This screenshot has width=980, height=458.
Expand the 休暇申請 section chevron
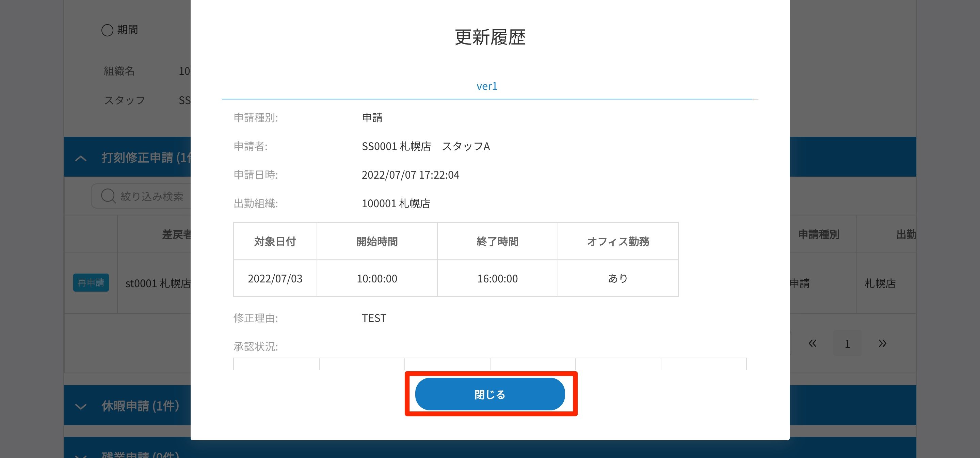81,406
